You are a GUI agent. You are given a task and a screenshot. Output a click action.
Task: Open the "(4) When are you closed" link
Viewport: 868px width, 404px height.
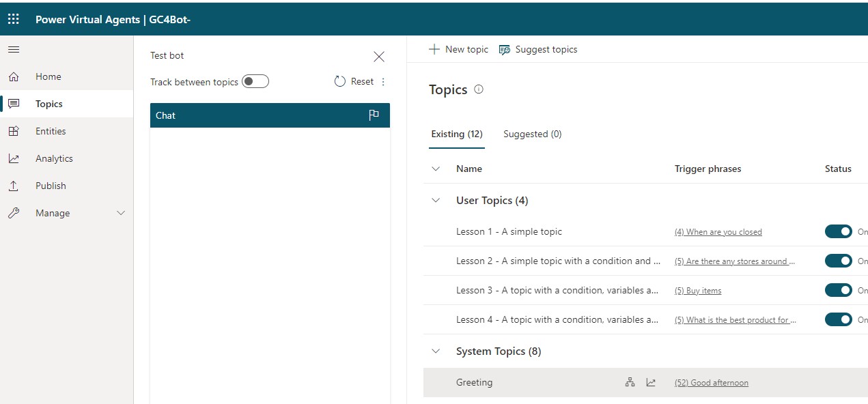coord(718,232)
